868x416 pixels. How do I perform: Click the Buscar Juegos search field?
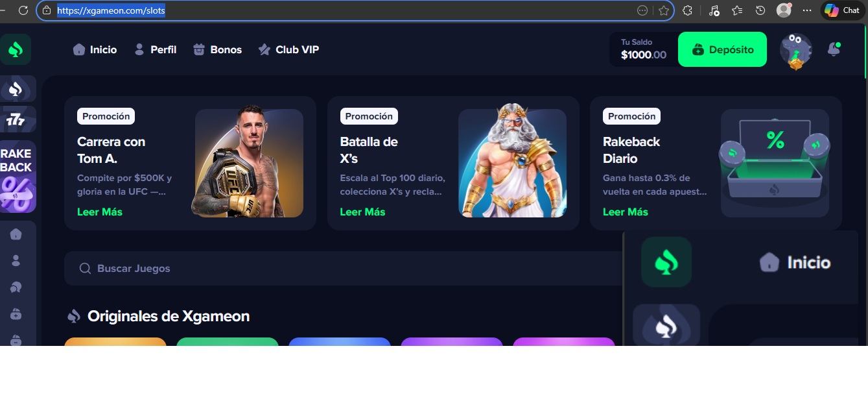pos(344,268)
